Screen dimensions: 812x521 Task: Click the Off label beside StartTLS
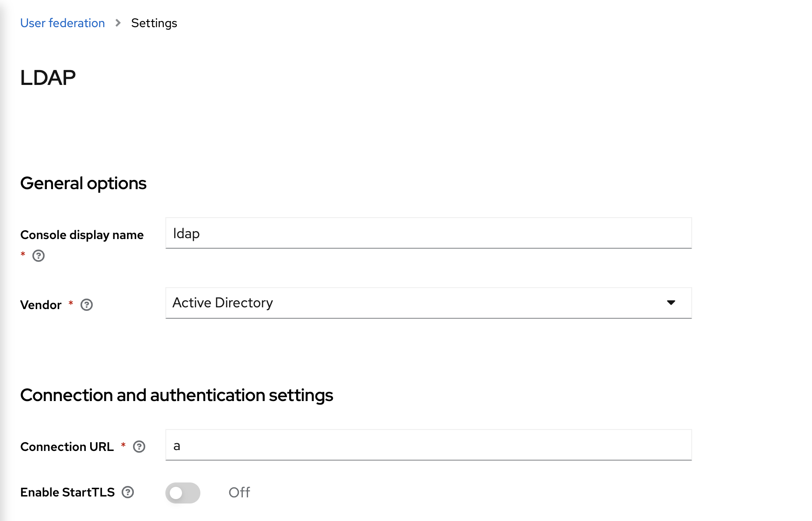click(x=239, y=492)
